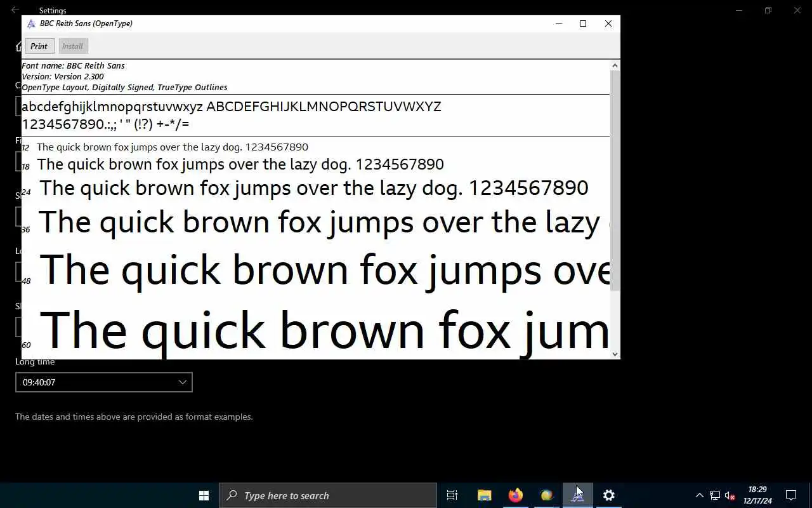This screenshot has height=508, width=812.
Task: Go back in the Settings window
Action: [15, 10]
